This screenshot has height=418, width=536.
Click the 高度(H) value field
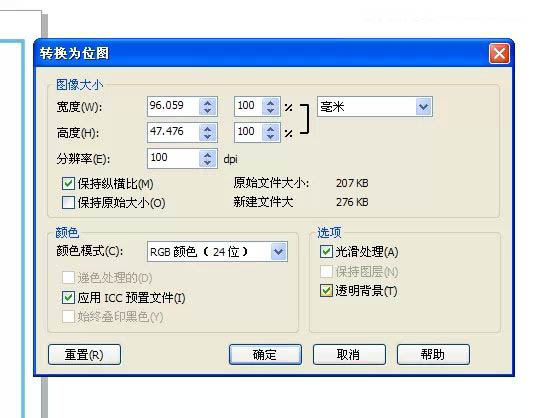pos(173,132)
